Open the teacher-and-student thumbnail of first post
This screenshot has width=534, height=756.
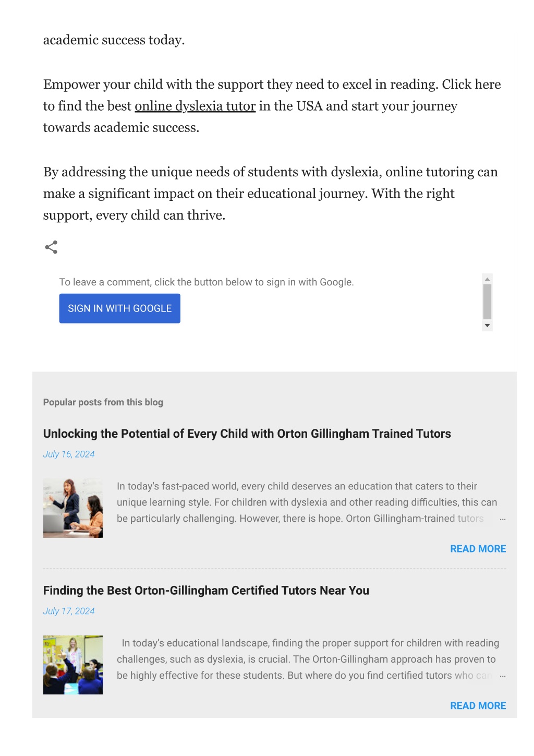click(73, 508)
